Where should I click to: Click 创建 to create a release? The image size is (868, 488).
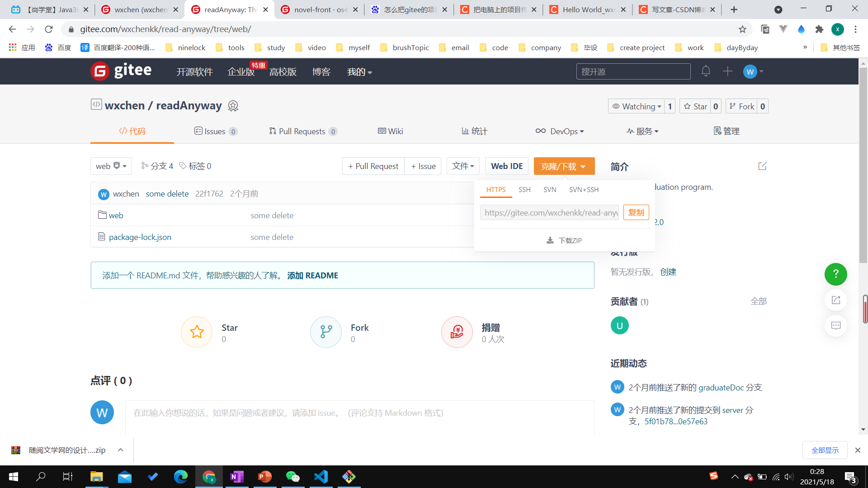pyautogui.click(x=668, y=272)
